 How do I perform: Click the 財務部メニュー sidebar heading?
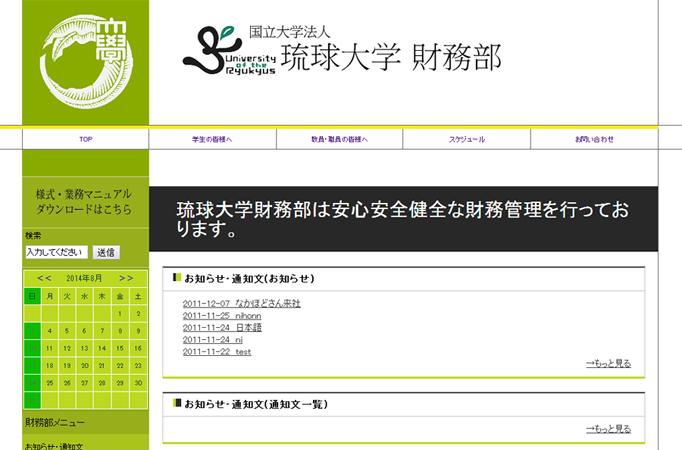55,422
